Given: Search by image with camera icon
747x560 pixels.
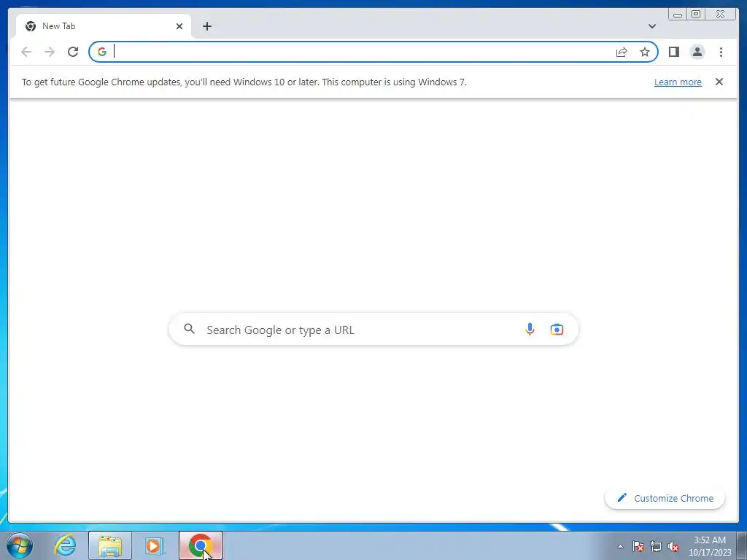Looking at the screenshot, I should point(557,329).
